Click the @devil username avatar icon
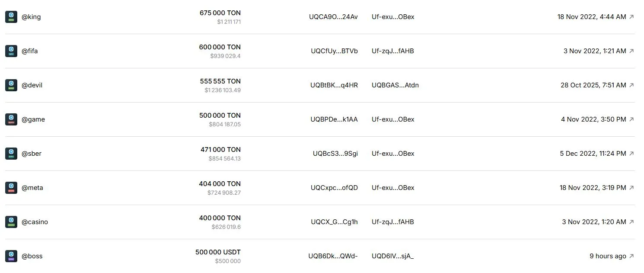 [x=11, y=85]
